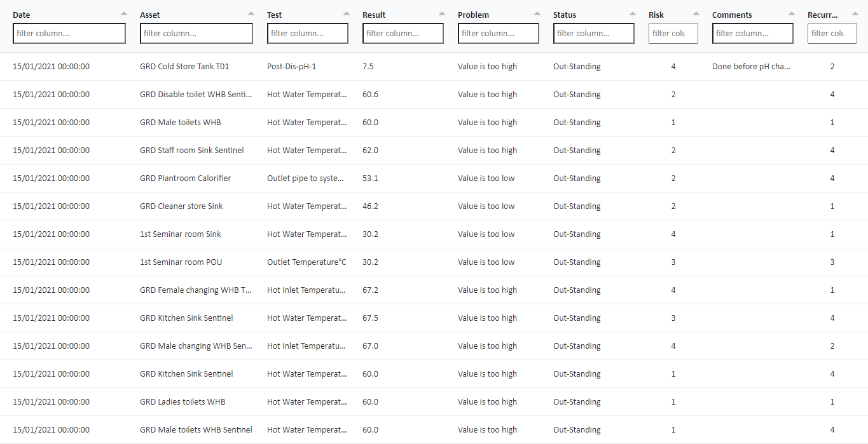
Task: Sort by Problem column arrow
Action: point(537,13)
